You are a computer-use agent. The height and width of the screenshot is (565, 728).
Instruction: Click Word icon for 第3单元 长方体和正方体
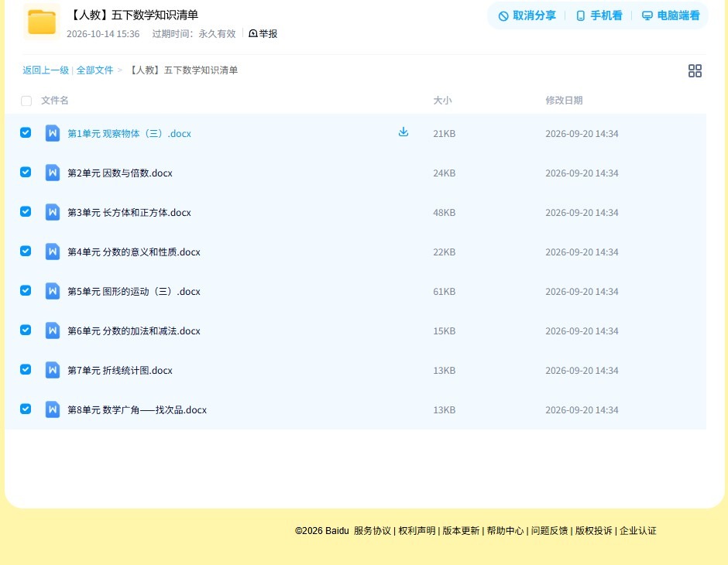pos(53,212)
